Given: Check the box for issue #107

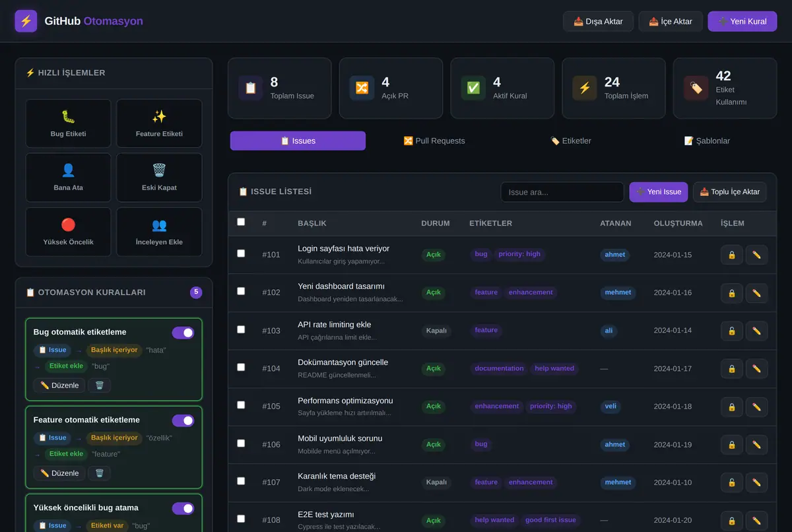Looking at the screenshot, I should point(241,481).
